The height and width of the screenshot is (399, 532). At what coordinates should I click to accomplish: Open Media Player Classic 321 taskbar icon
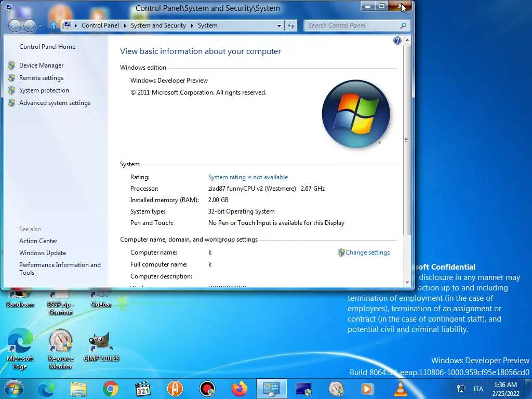pyautogui.click(x=143, y=389)
